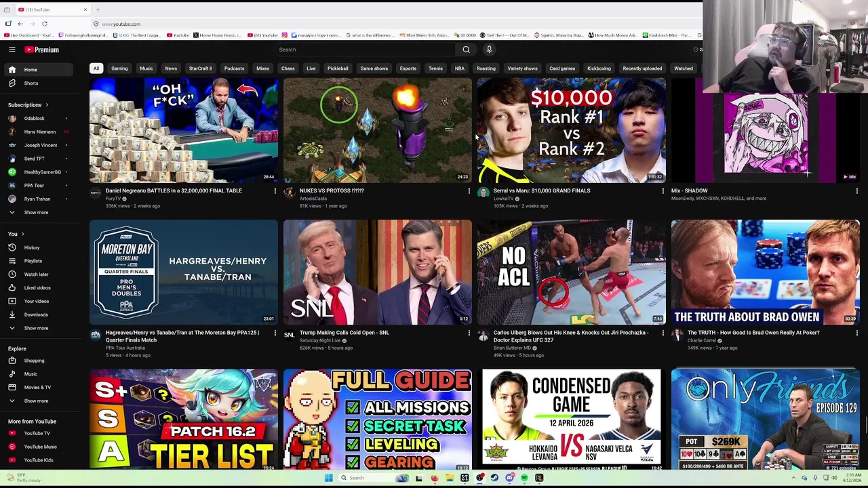Select the All filter chip
Viewport: 868px width, 488px height.
pos(96,68)
